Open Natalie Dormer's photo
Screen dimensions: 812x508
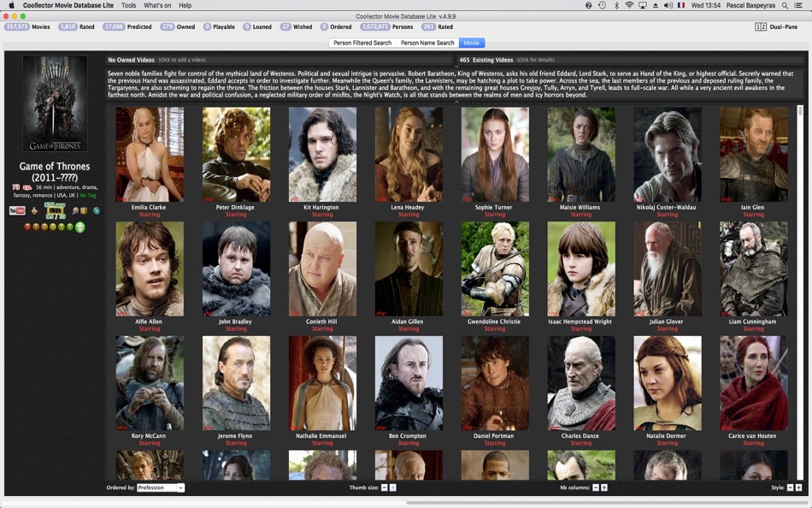(x=668, y=383)
